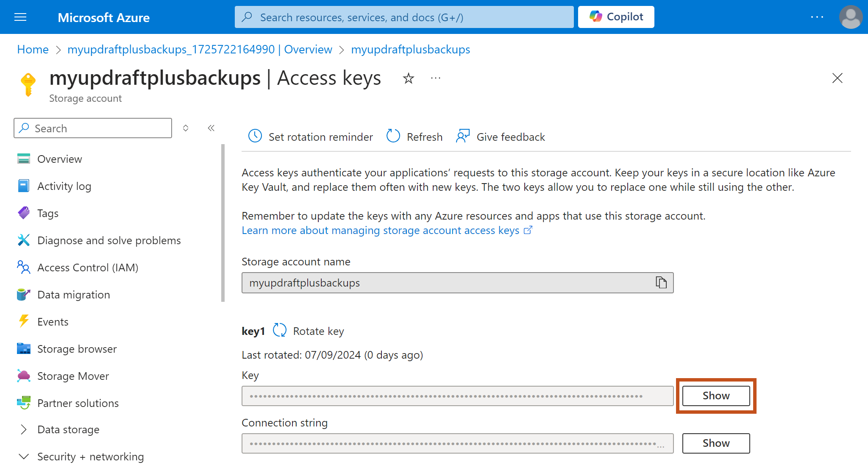Click the user account avatar

(x=850, y=17)
